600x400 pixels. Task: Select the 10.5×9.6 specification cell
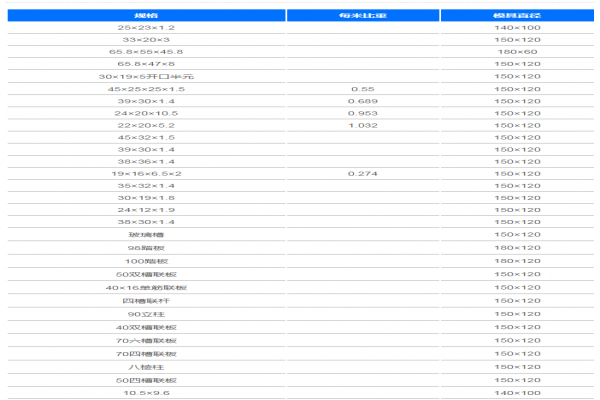[147, 393]
